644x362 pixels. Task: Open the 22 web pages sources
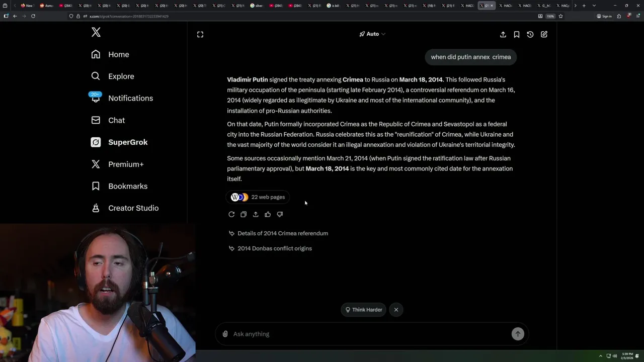pyautogui.click(x=258, y=197)
